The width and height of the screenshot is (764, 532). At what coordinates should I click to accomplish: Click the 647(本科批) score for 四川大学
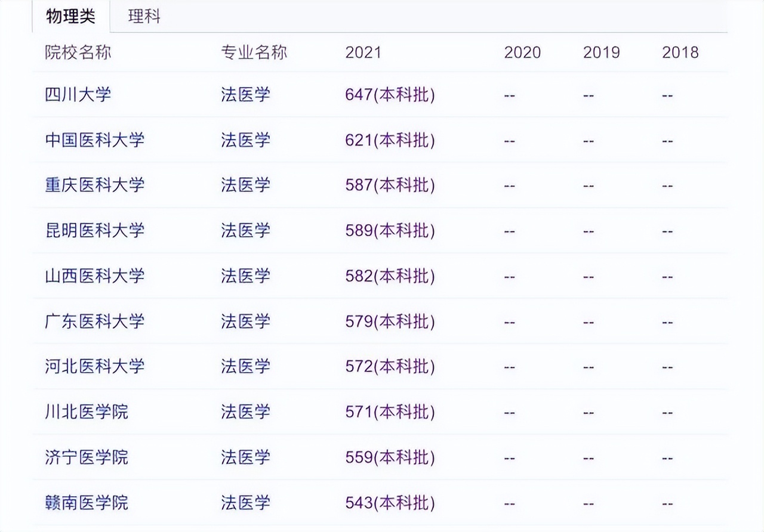point(390,94)
